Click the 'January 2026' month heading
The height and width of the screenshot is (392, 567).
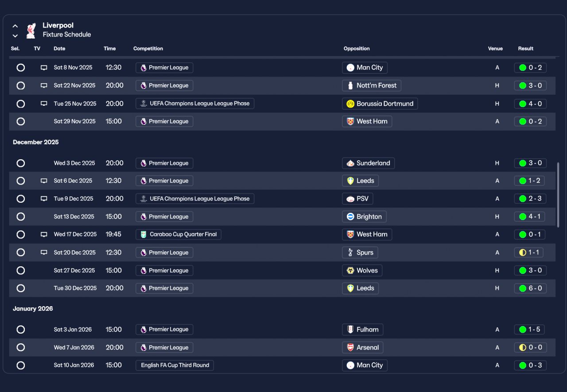[x=33, y=308]
